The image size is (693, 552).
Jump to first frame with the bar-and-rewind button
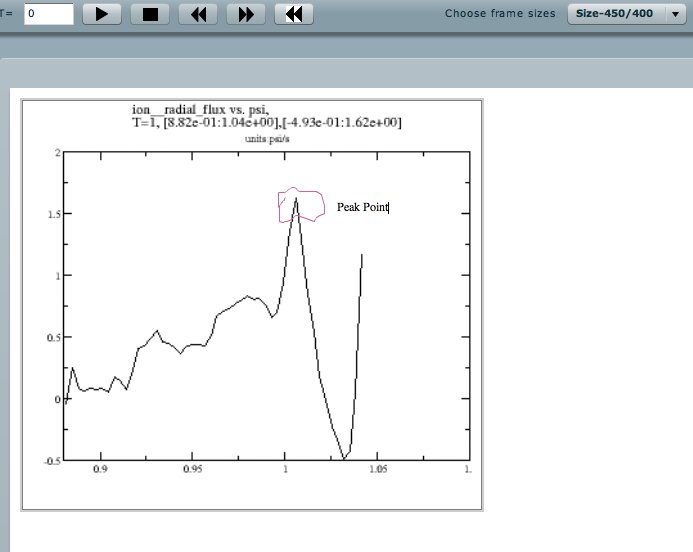pyautogui.click(x=294, y=14)
